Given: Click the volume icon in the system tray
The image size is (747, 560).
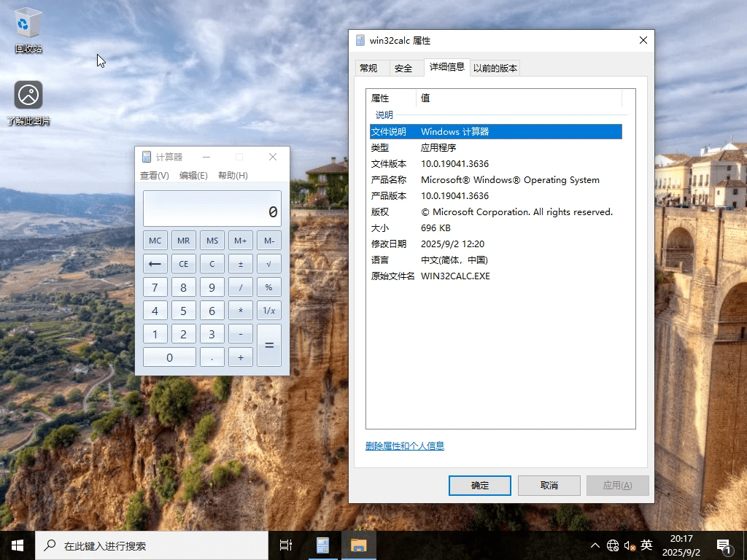Looking at the screenshot, I should [x=629, y=545].
